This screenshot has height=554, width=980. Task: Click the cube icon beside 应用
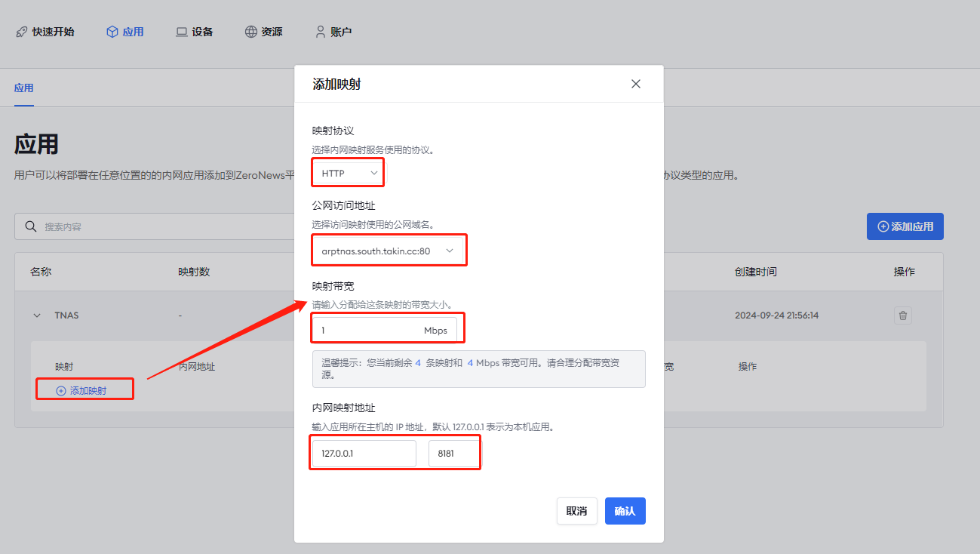coord(112,32)
